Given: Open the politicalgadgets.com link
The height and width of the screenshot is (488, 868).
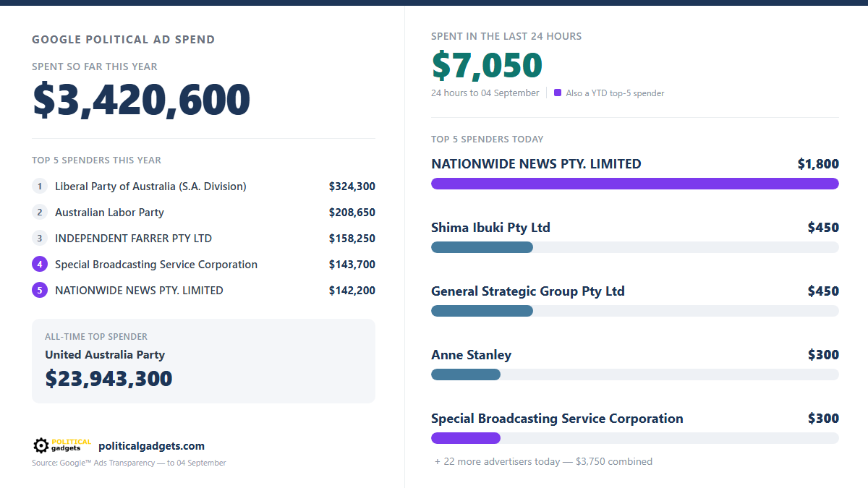Looking at the screenshot, I should (151, 446).
